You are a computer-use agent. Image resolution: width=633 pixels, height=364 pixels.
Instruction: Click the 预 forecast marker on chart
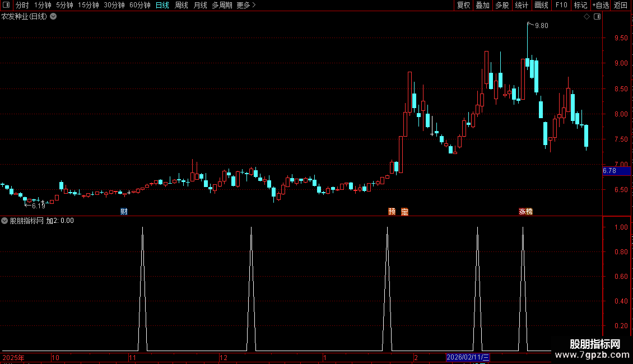[392, 212]
